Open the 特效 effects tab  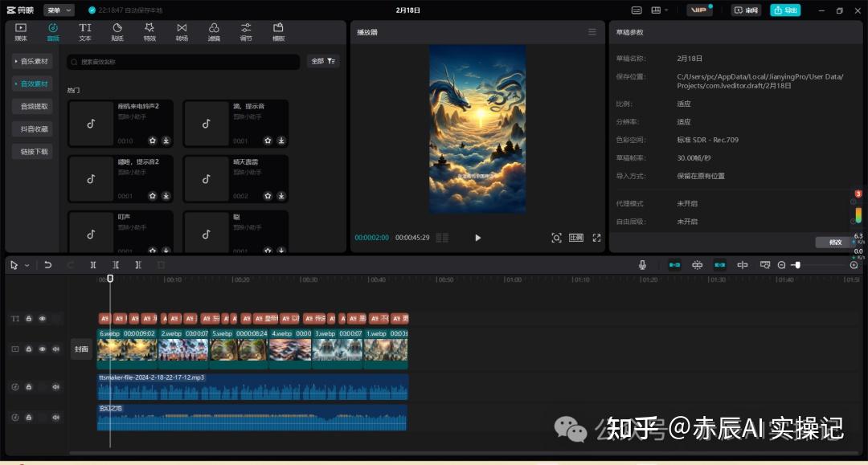149,32
